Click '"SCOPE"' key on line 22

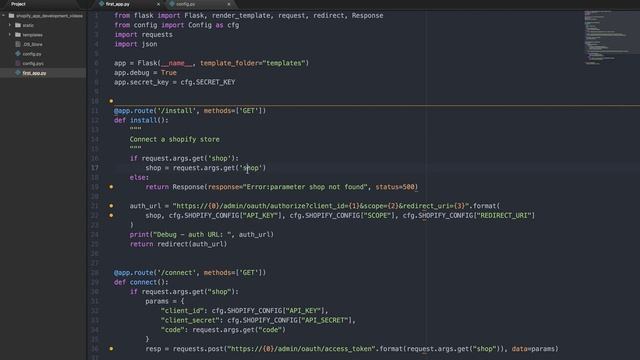click(x=377, y=216)
